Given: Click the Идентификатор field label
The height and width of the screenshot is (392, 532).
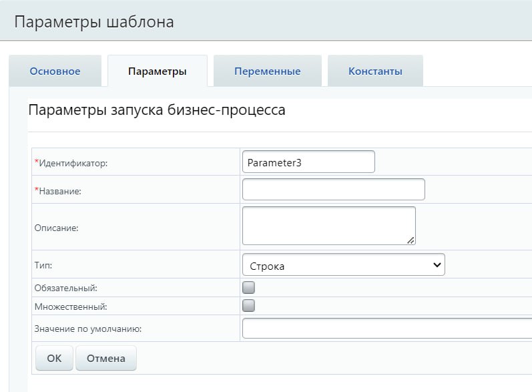Looking at the screenshot, I should 73,163.
